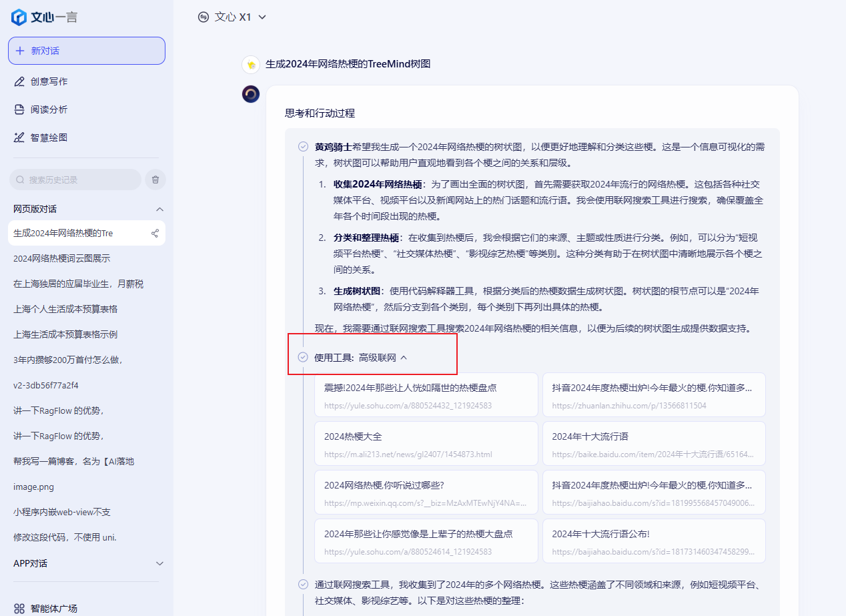Share the 生成2024年网络热梗的Tre conversation
This screenshot has width=846, height=616.
click(155, 233)
